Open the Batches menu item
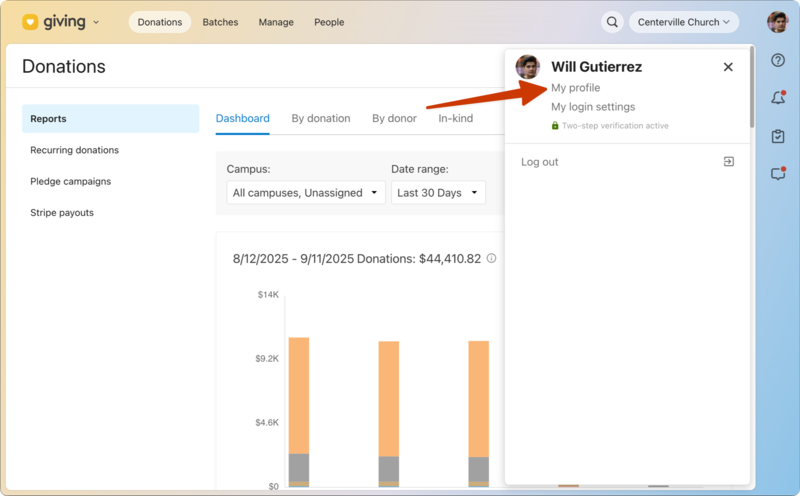 pyautogui.click(x=220, y=22)
